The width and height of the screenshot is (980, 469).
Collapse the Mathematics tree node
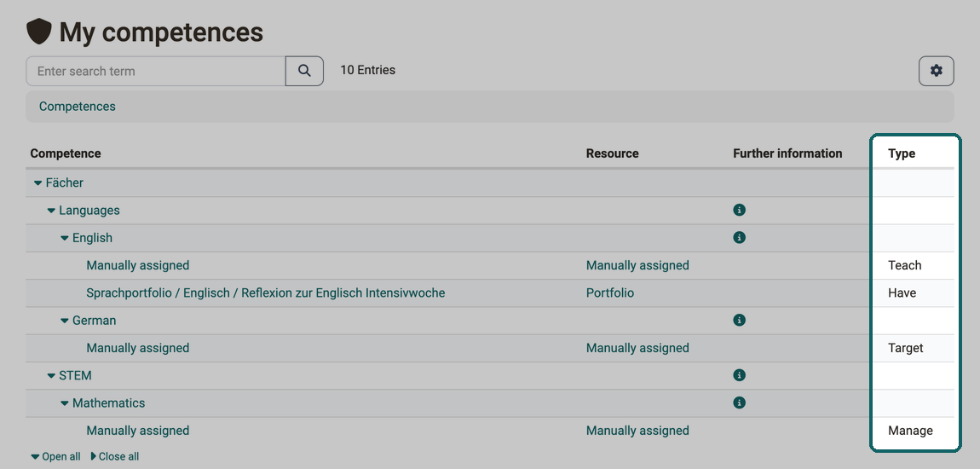point(65,403)
